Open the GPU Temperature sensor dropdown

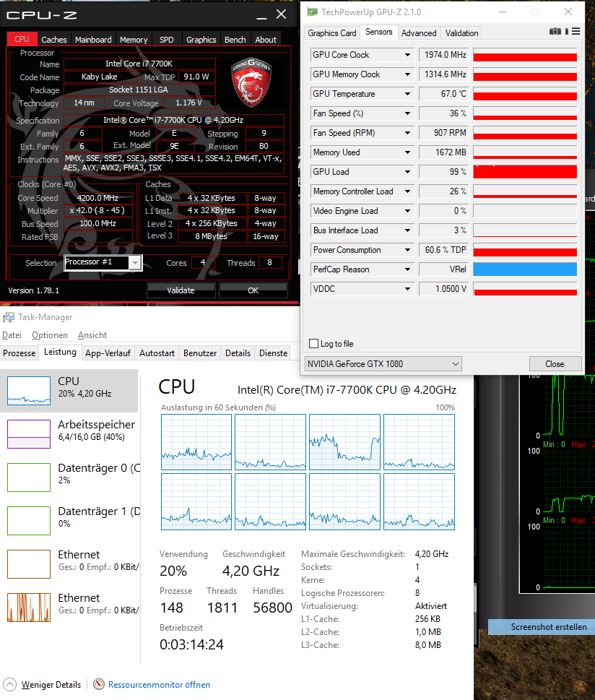(x=407, y=94)
